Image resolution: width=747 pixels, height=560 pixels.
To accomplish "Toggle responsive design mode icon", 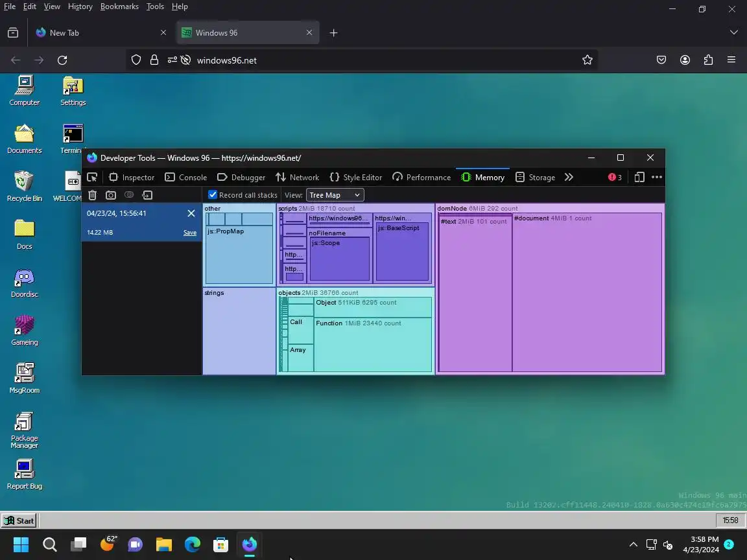I will coord(639,177).
